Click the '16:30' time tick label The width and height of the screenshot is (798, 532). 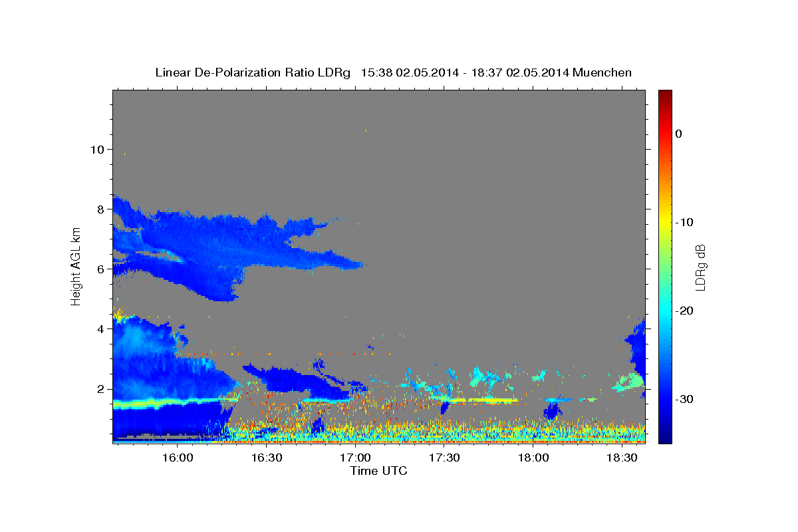click(267, 458)
